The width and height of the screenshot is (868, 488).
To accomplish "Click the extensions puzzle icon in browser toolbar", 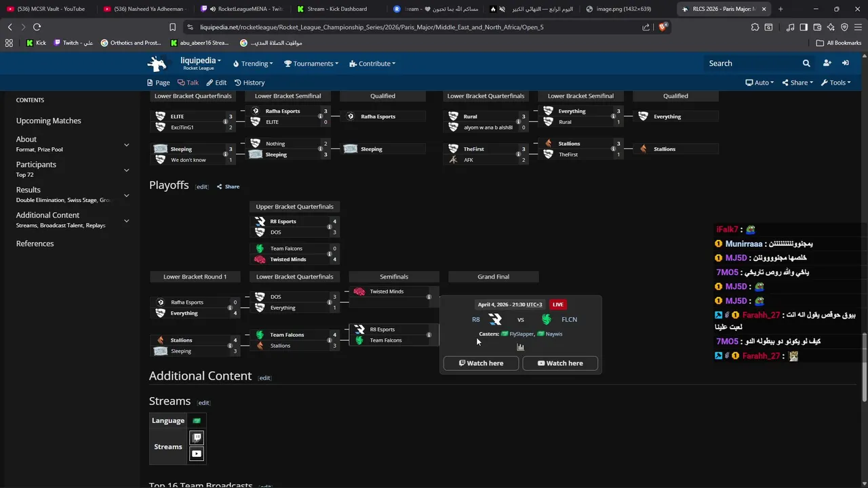I will pos(755,27).
